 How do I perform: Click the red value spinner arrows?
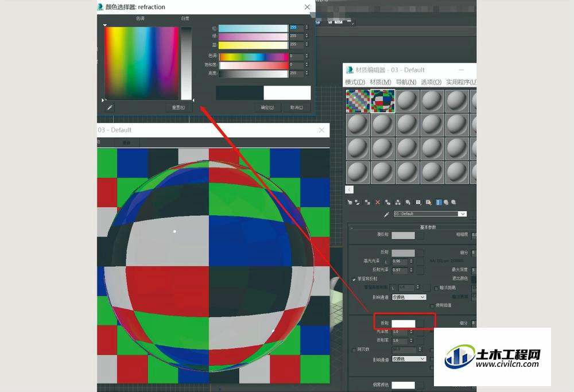pyautogui.click(x=307, y=28)
